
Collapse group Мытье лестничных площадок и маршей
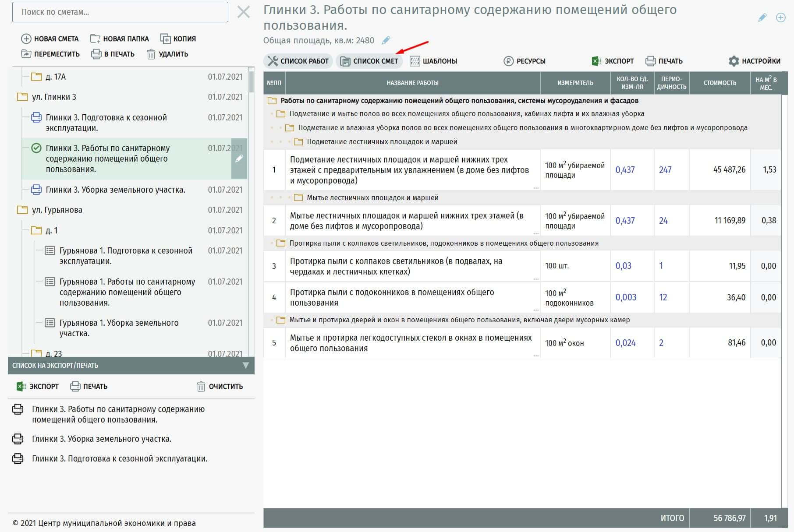tap(298, 197)
